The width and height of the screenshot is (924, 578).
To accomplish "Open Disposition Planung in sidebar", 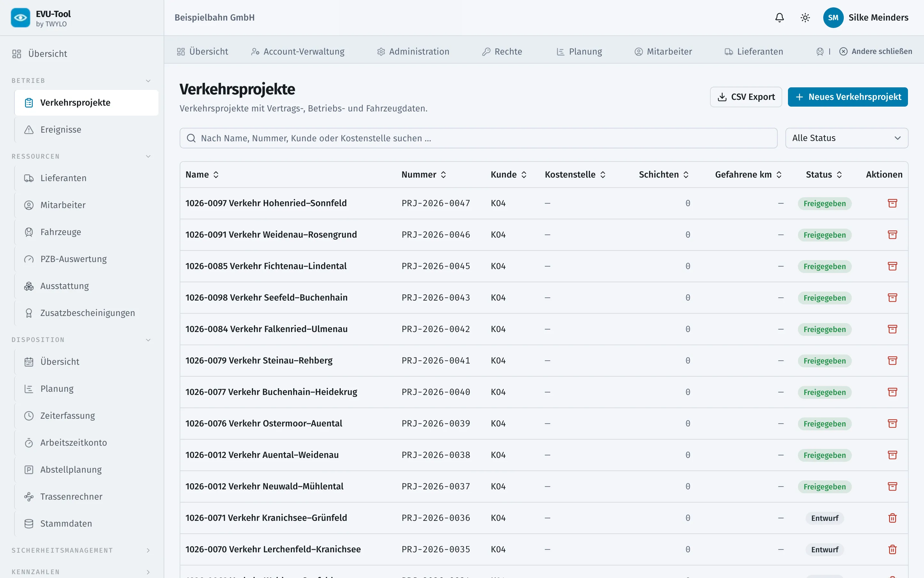I will pos(86,389).
